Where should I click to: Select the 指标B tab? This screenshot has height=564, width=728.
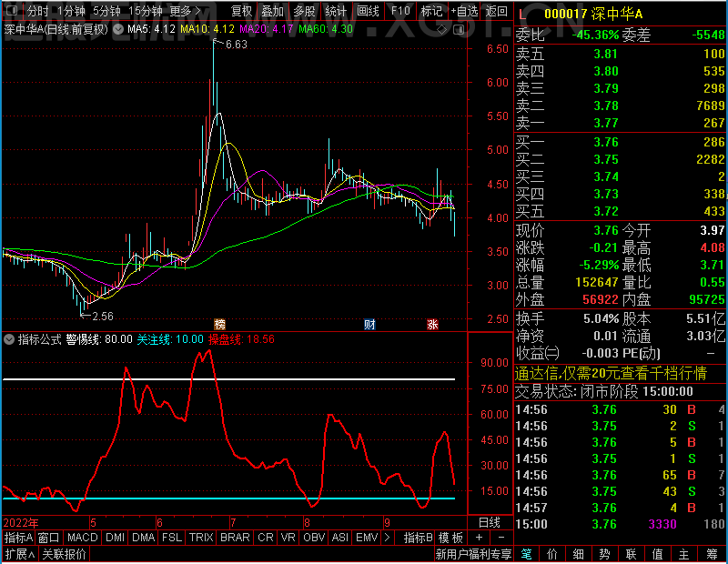tap(419, 538)
